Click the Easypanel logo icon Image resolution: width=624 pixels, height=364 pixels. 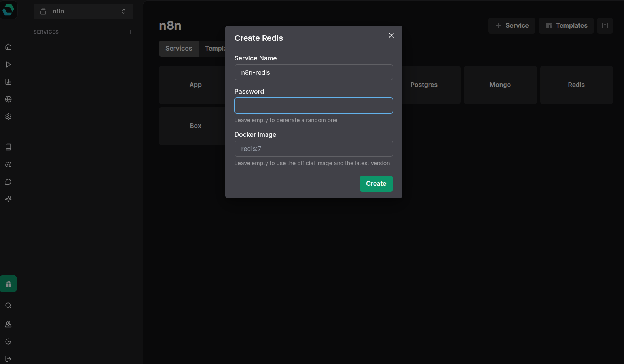click(x=8, y=9)
